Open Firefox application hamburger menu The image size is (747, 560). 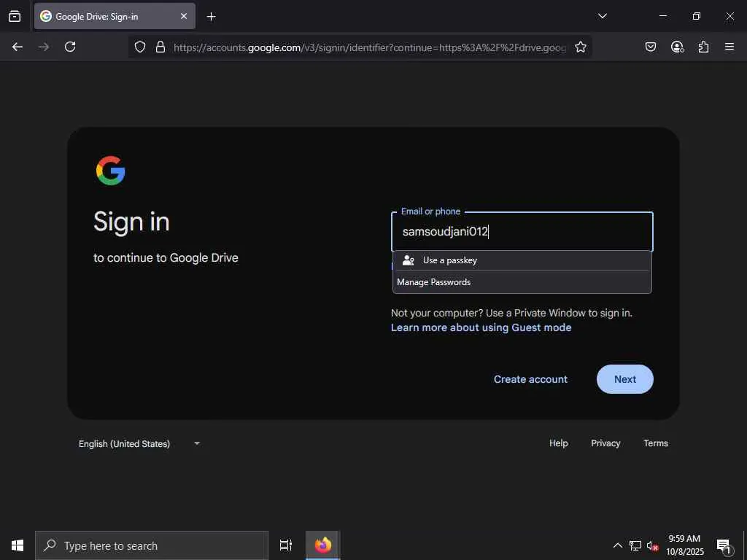729,47
